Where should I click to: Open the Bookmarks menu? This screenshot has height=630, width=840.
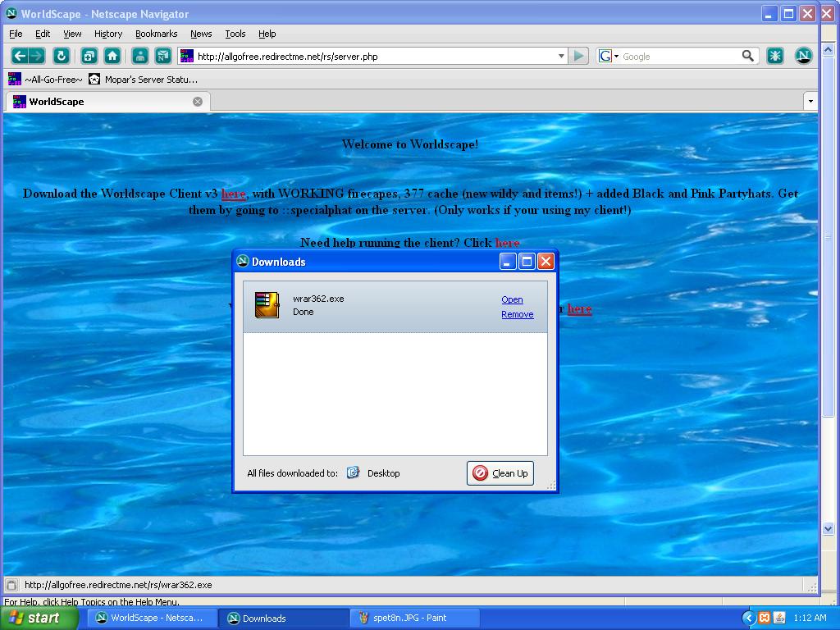point(157,34)
